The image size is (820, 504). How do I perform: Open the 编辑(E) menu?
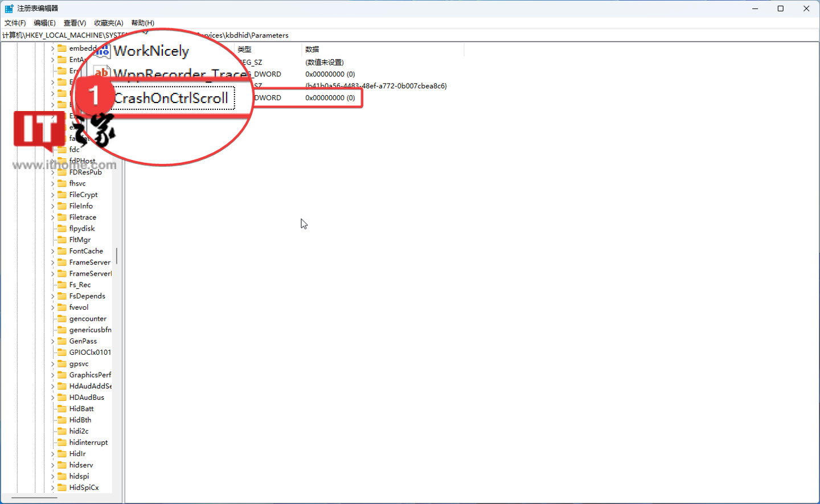[44, 23]
